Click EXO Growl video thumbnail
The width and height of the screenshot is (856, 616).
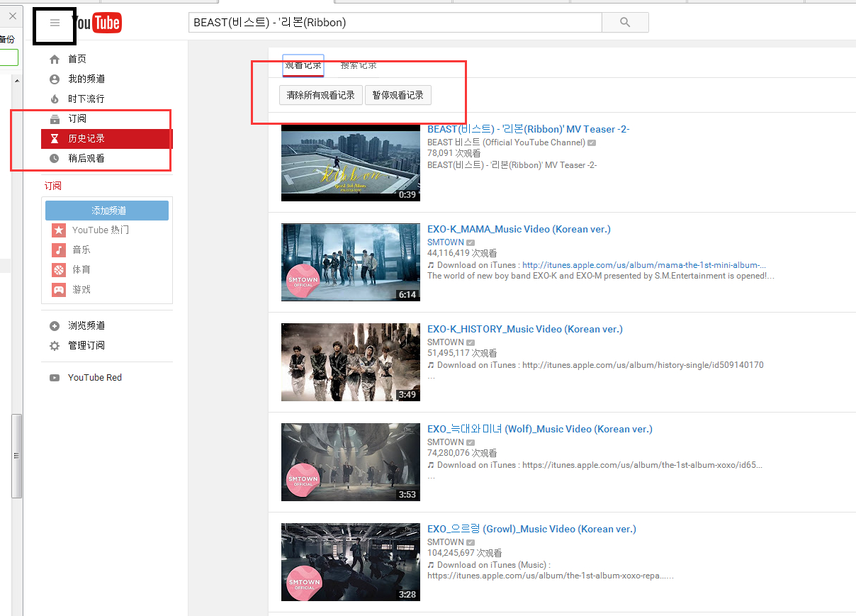(351, 562)
